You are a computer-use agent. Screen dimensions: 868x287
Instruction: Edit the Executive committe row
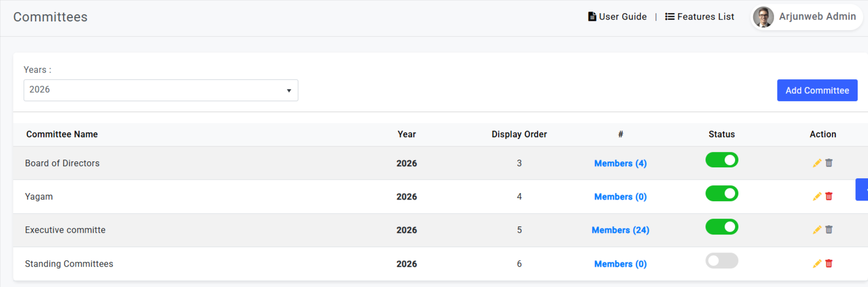pos(817,230)
